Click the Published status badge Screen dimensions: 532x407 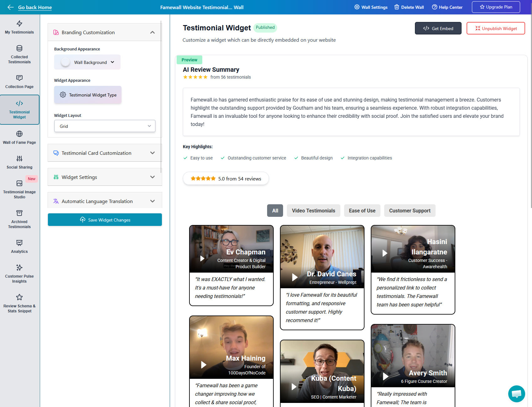click(265, 28)
